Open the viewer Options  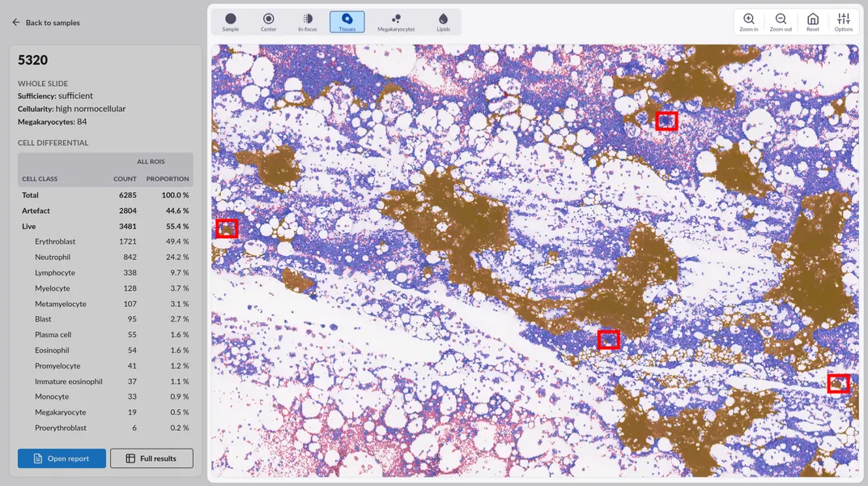pos(844,22)
